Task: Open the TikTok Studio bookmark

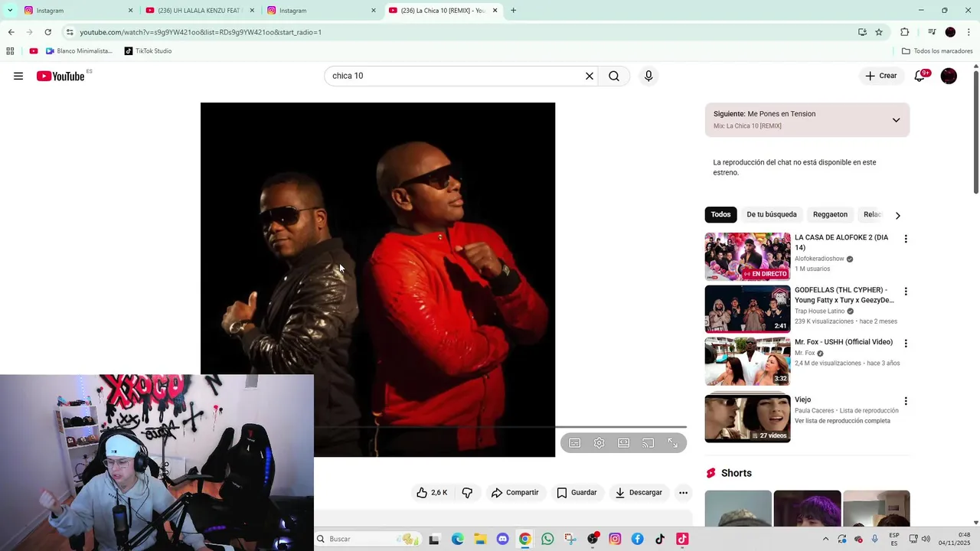Action: [x=148, y=51]
